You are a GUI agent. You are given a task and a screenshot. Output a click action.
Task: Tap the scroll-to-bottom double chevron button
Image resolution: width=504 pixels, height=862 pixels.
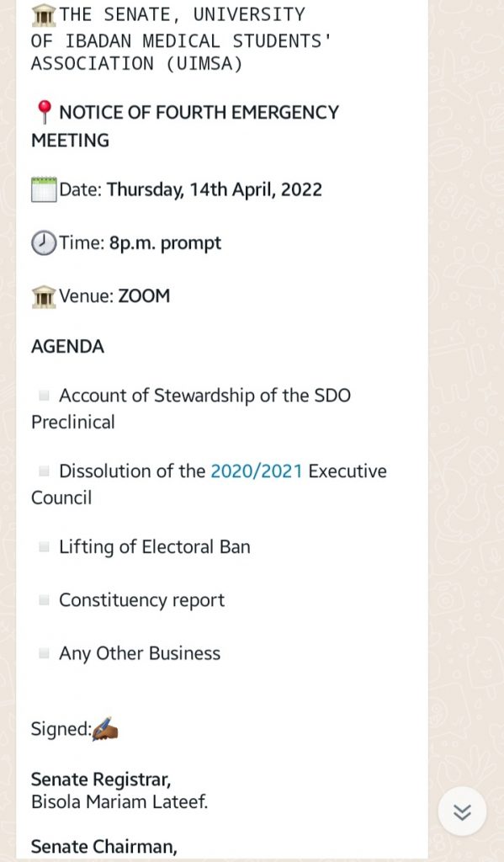[462, 812]
